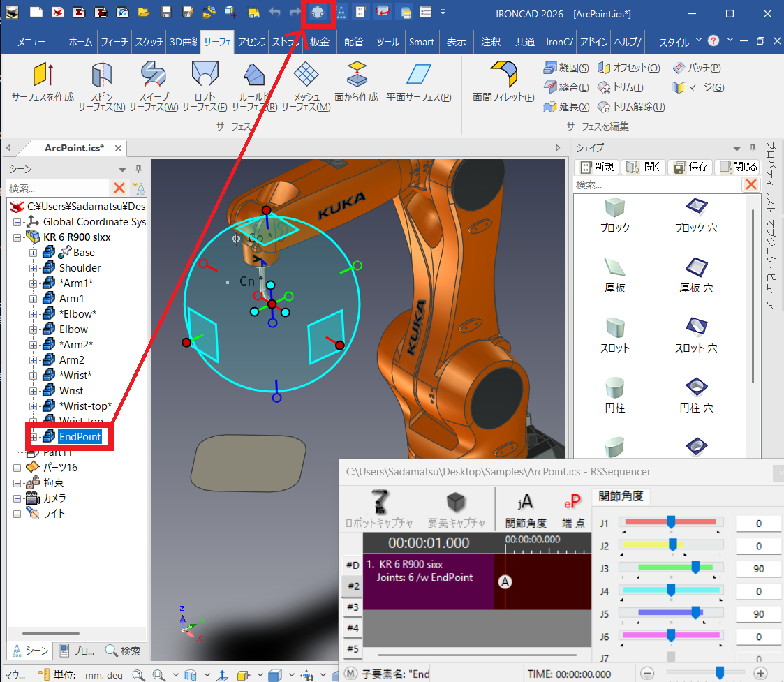Select the Cylinder (円柱) shape
The width and height of the screenshot is (784, 682).
tap(615, 396)
